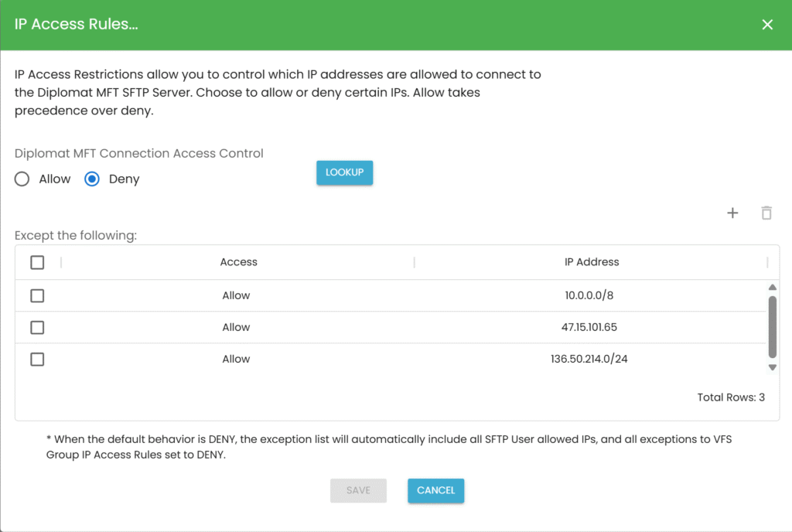The height and width of the screenshot is (532, 792).
Task: Select the Allow radio button
Action: [x=23, y=179]
